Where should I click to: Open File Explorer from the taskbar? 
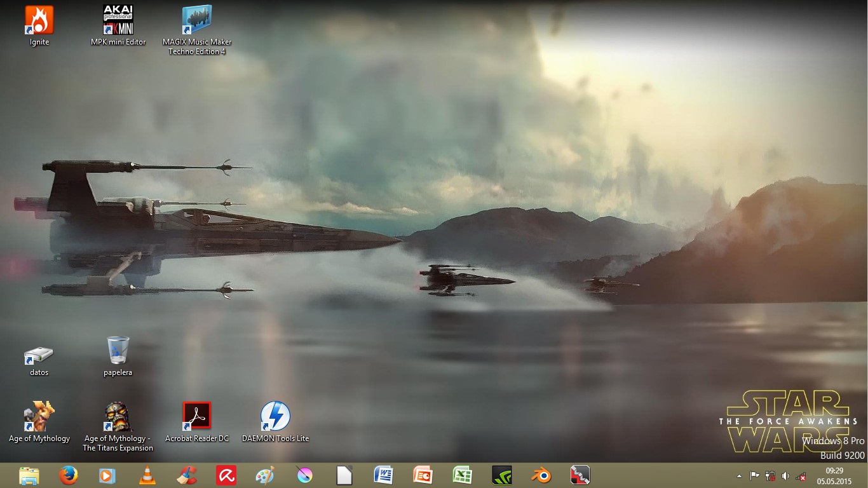[29, 475]
